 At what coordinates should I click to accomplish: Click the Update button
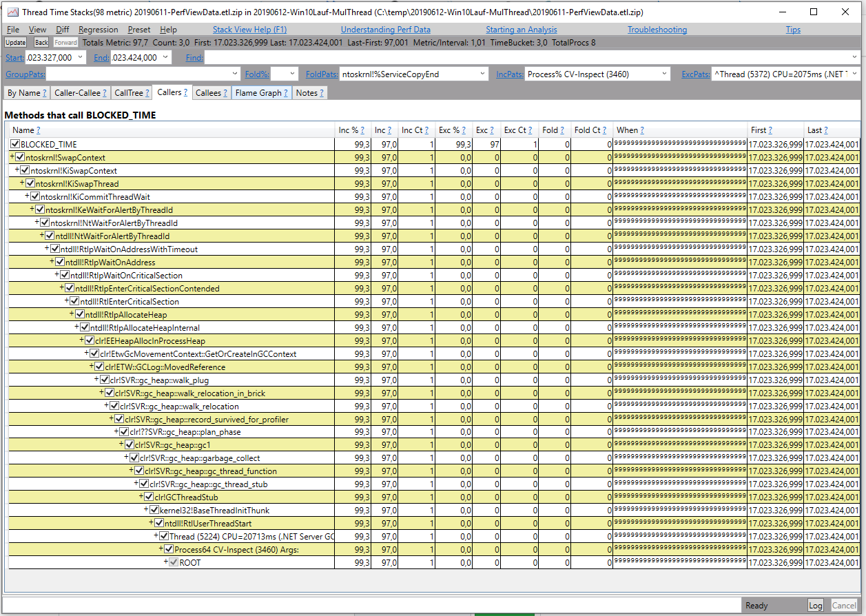pyautogui.click(x=16, y=43)
